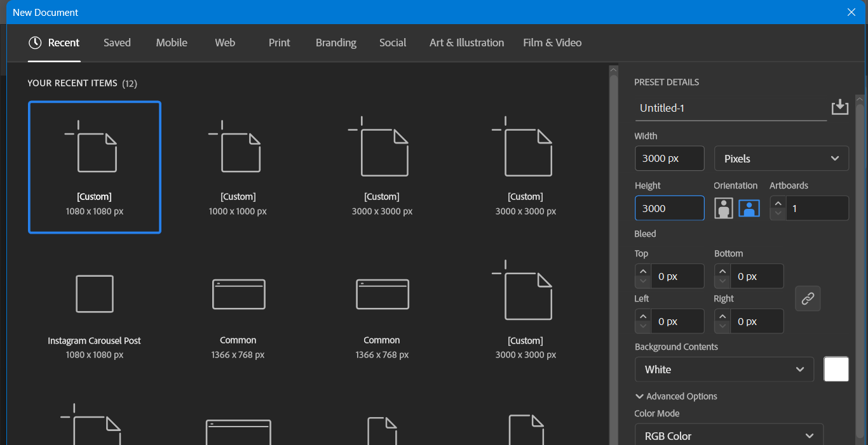Click the 'PRESET DETAILS' heading

[x=667, y=82]
